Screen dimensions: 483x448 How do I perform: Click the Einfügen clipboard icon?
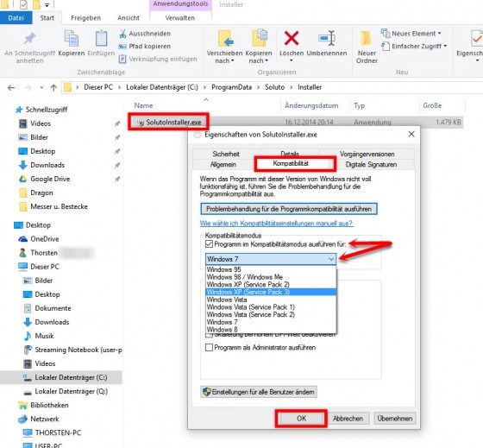click(101, 38)
